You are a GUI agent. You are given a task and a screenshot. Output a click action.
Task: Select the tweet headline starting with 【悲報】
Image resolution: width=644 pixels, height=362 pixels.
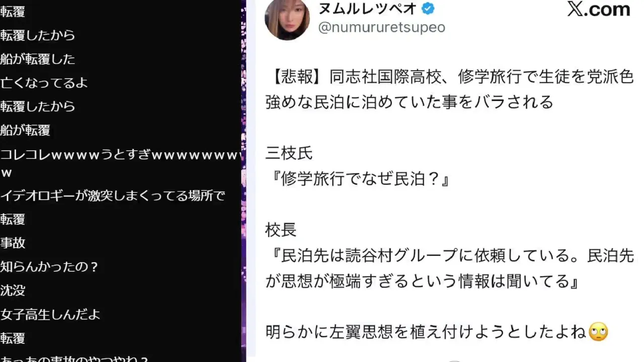click(449, 89)
